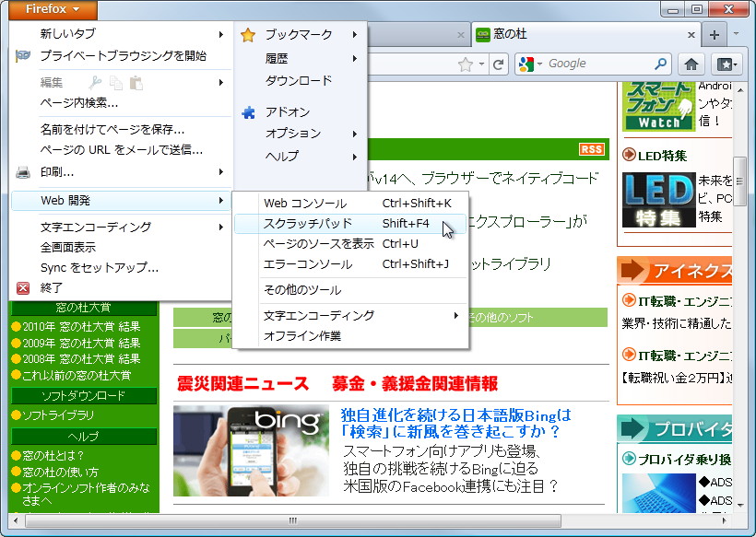This screenshot has height=537, width=756.
Task: Click the horizontal scrollbar at the bottom
Action: click(291, 520)
